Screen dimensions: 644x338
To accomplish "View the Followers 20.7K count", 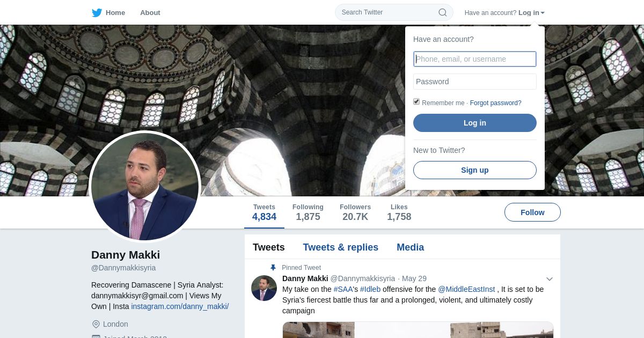I will tap(355, 212).
